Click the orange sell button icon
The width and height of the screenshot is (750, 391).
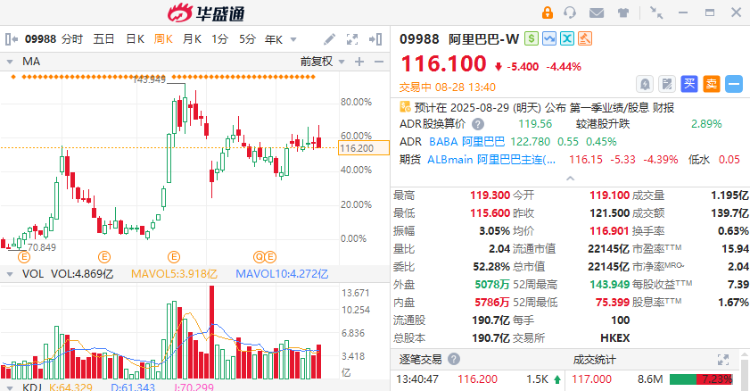(x=711, y=84)
